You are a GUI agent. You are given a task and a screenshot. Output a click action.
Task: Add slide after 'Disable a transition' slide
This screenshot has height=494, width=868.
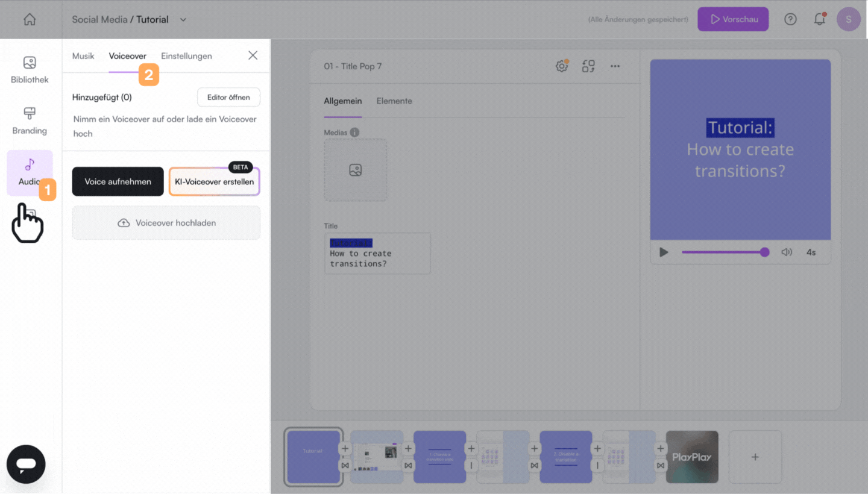point(597,449)
